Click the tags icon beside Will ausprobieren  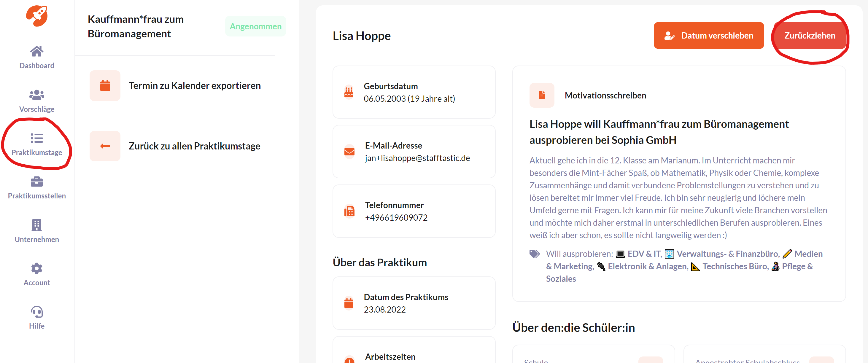tap(535, 254)
